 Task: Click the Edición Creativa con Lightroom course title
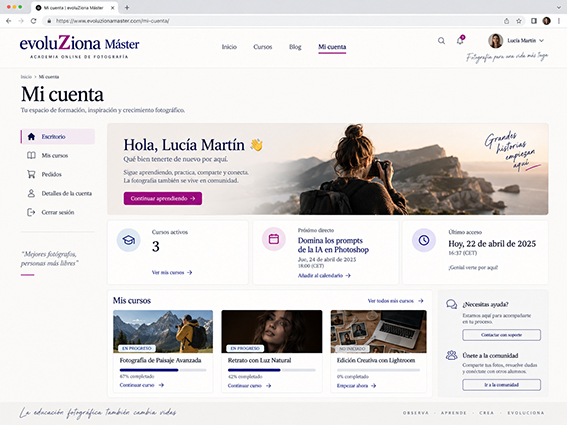coord(376,360)
